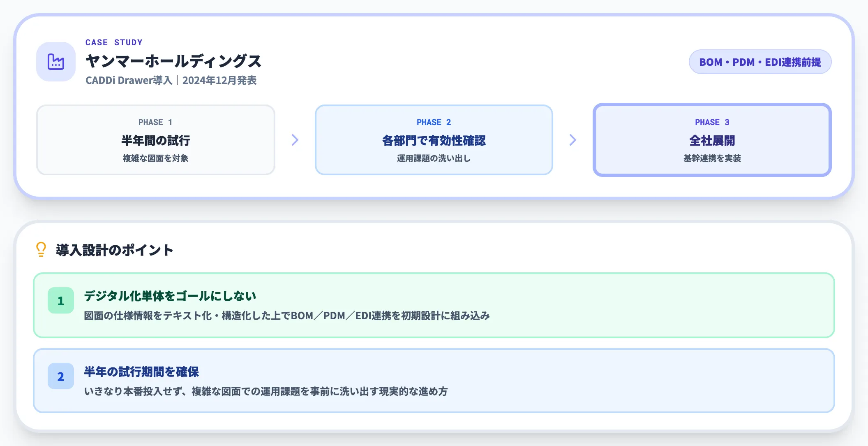
Task: Click the lightbulb icon next to 導入設計のポイント
Action: coord(41,249)
